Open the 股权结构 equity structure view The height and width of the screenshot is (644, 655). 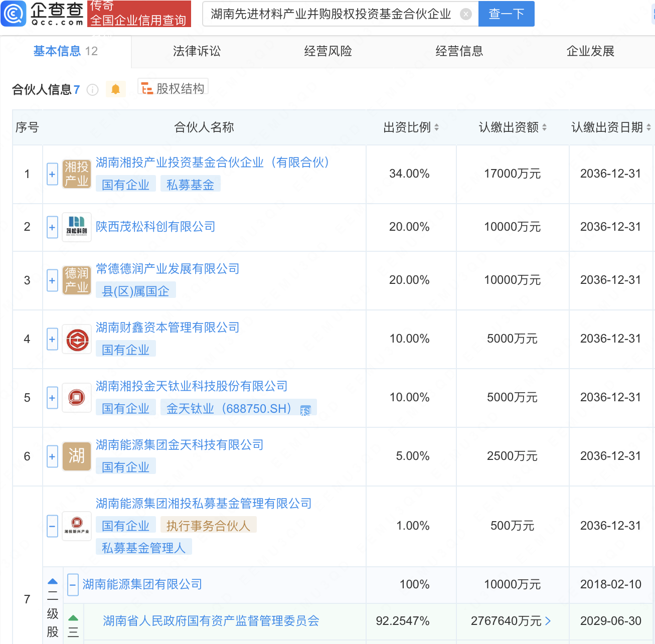[x=173, y=89]
